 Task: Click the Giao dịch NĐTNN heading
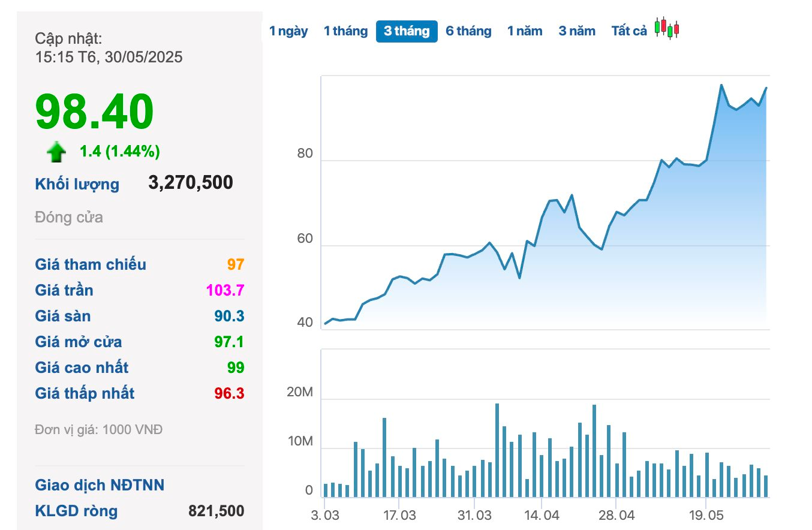tap(100, 485)
